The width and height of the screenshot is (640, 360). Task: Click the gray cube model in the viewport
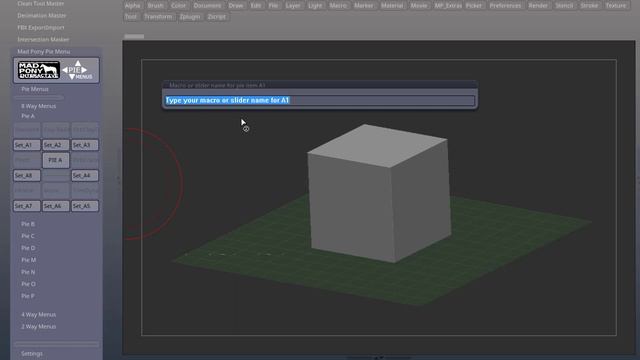[380, 194]
